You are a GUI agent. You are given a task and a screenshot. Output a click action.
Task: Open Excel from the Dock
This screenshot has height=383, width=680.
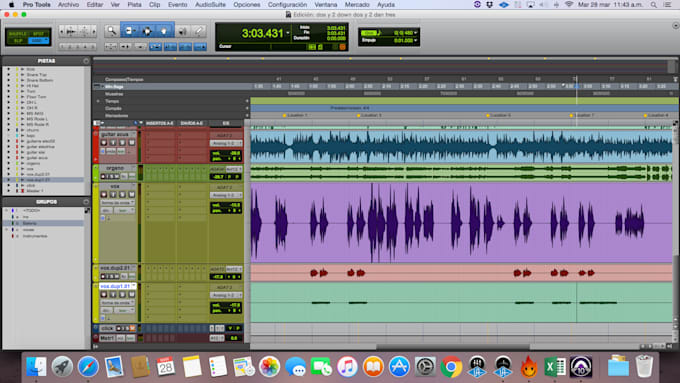tap(555, 367)
